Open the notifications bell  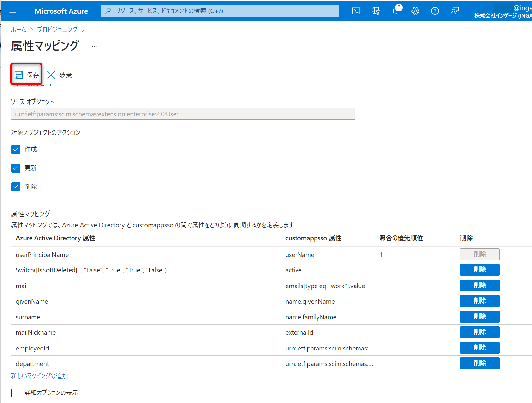click(396, 11)
